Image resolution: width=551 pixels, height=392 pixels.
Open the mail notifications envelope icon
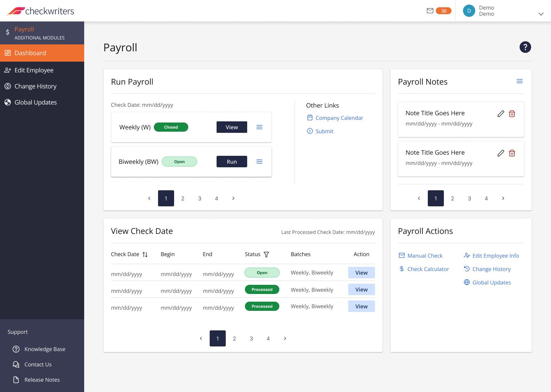(x=430, y=11)
